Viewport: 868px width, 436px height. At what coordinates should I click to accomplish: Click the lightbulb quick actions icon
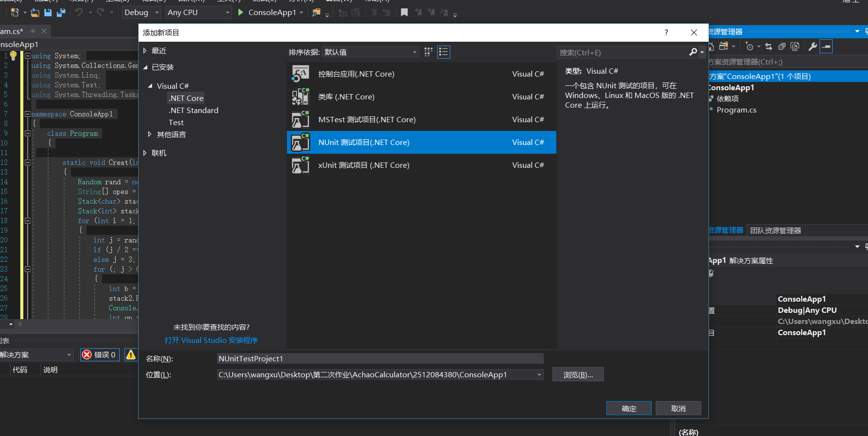coord(13,56)
